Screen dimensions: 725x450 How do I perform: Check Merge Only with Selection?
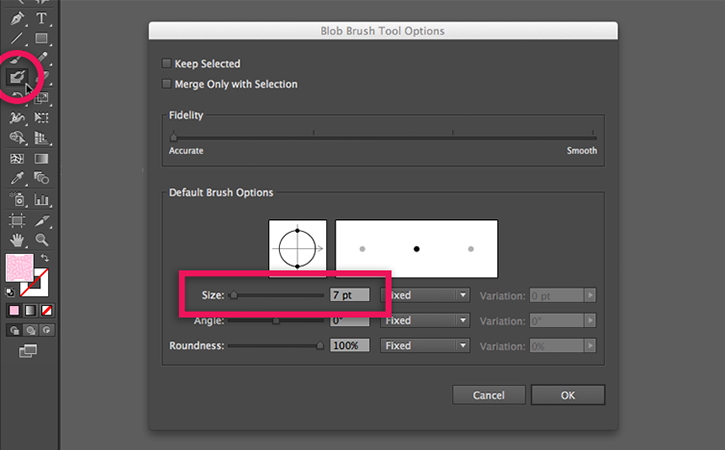tap(166, 84)
